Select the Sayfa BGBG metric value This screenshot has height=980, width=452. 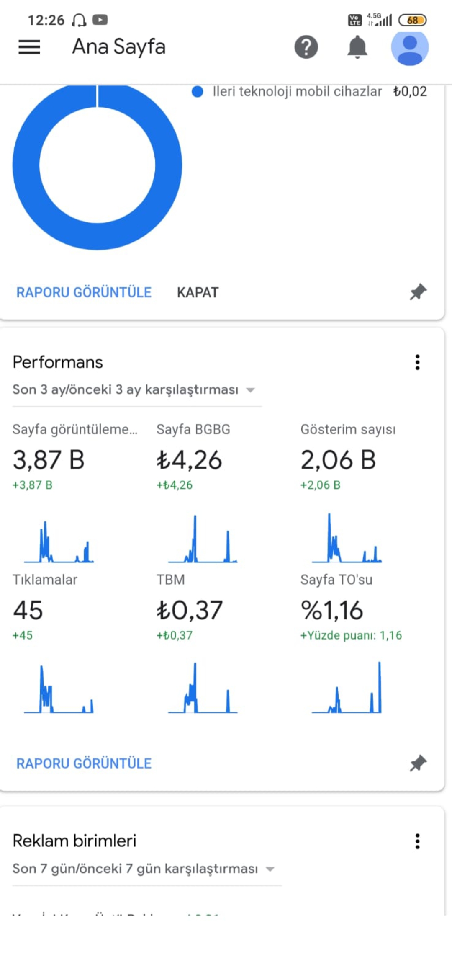point(189,460)
